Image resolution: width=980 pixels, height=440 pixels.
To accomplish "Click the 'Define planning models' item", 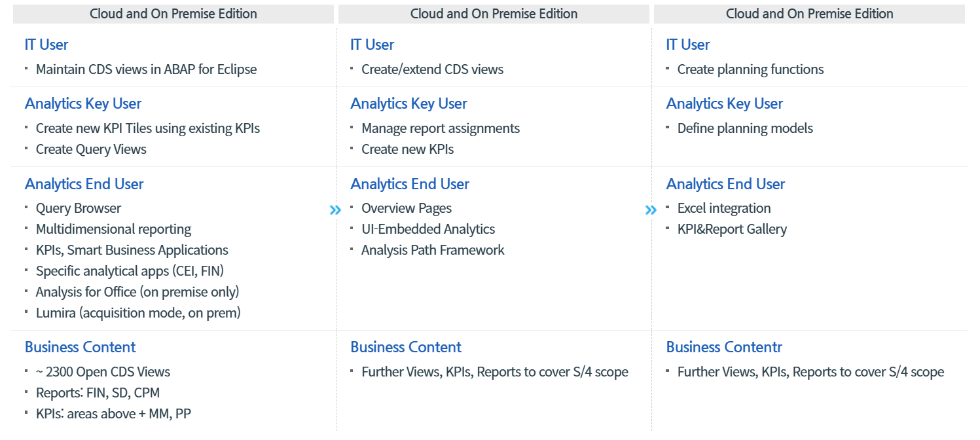I will click(745, 128).
